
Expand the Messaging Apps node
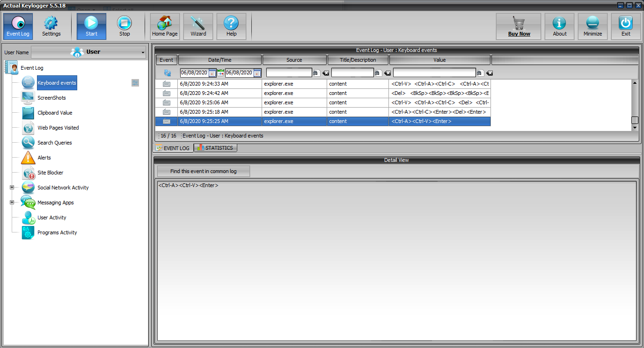point(12,203)
